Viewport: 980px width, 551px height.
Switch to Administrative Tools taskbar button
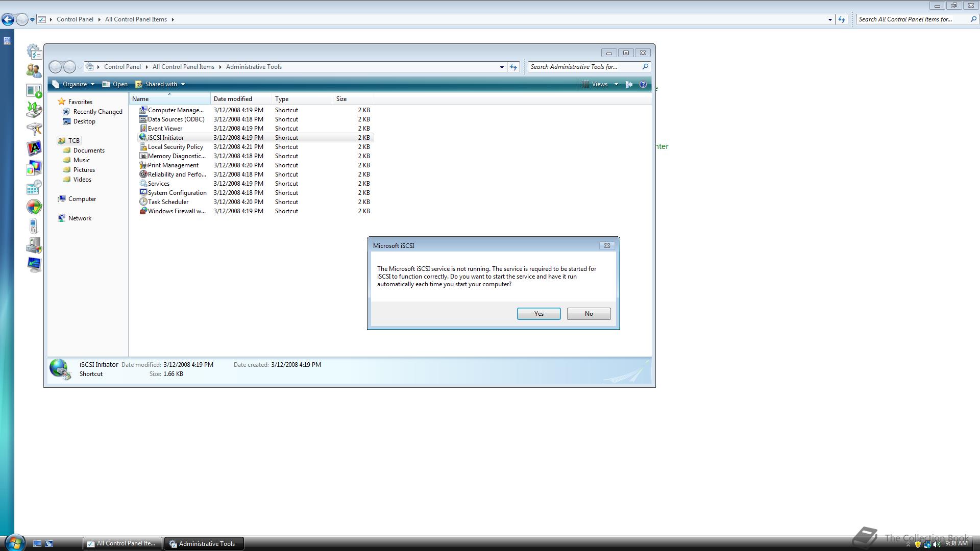click(x=203, y=543)
